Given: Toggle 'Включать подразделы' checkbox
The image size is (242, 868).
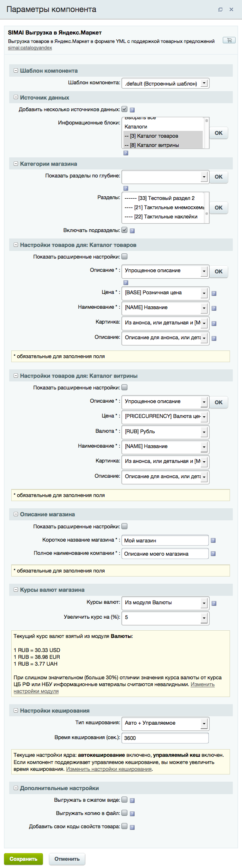Looking at the screenshot, I should click(x=125, y=230).
